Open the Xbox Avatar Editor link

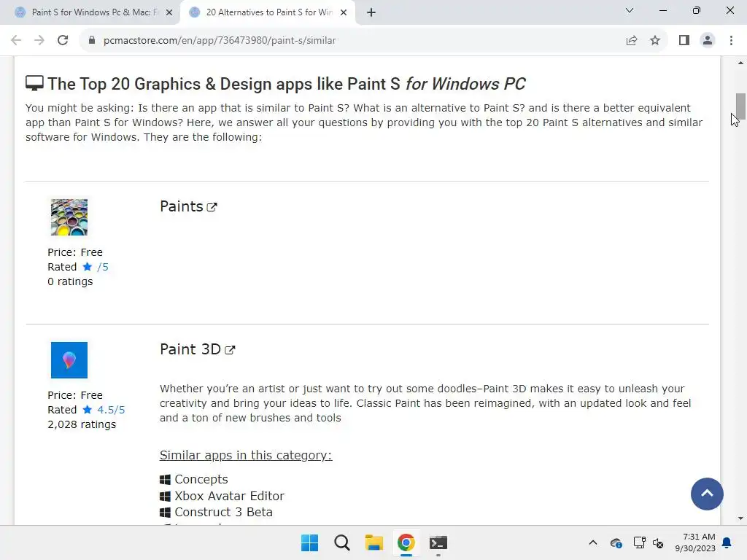point(229,496)
